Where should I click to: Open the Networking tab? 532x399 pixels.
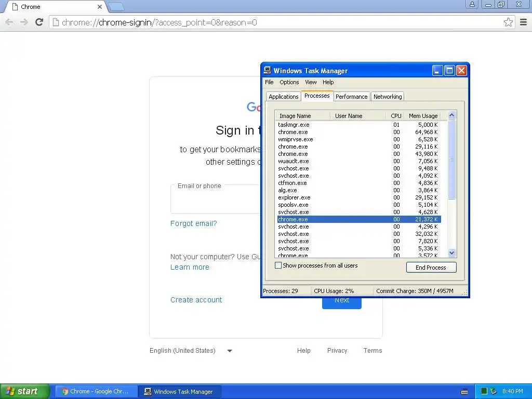[388, 97]
